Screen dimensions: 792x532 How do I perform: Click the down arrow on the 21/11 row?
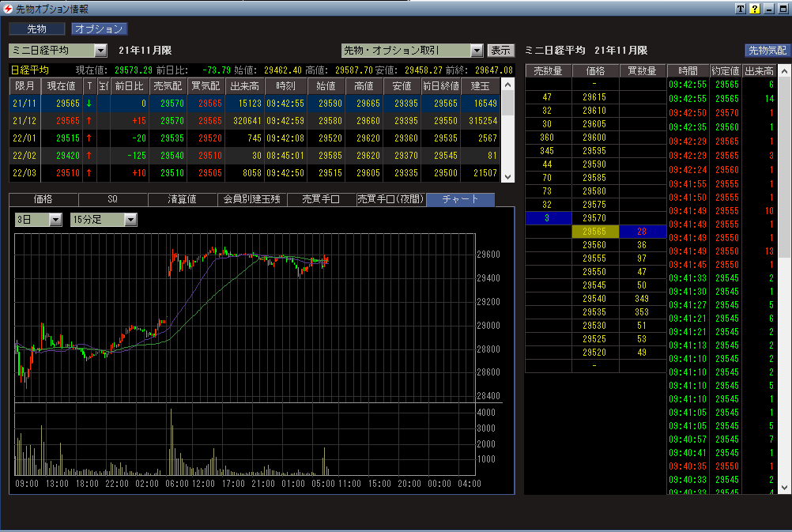pyautogui.click(x=89, y=103)
